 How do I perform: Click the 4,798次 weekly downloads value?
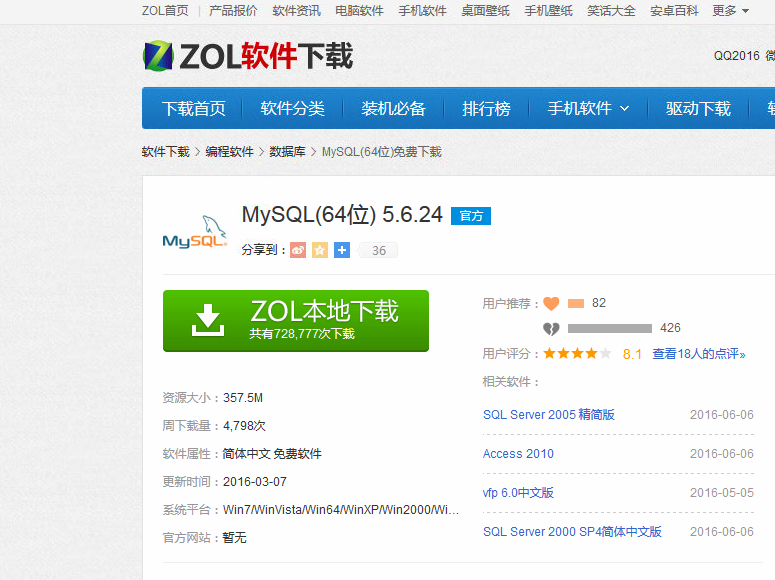[x=244, y=426]
